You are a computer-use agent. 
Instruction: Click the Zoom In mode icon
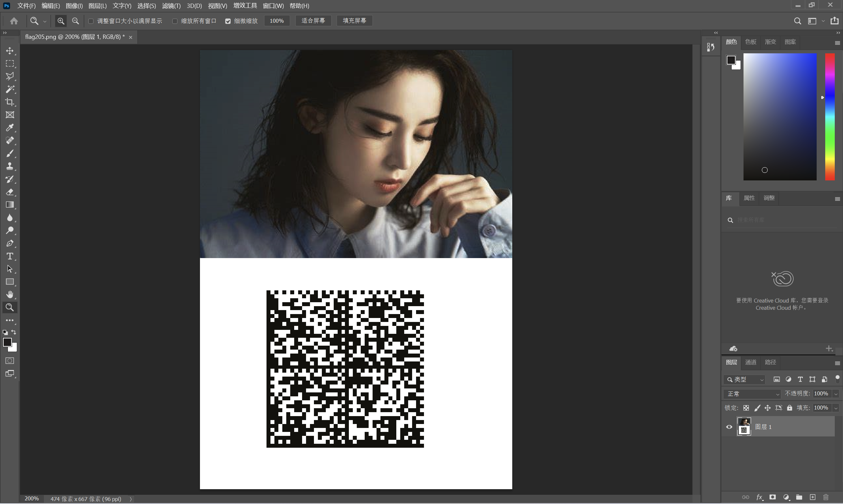pos(61,21)
